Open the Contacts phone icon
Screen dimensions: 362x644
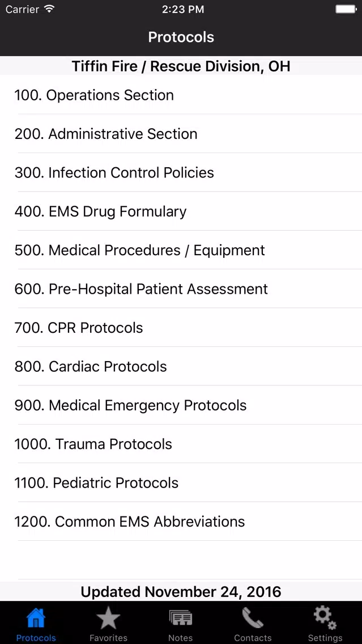click(253, 618)
